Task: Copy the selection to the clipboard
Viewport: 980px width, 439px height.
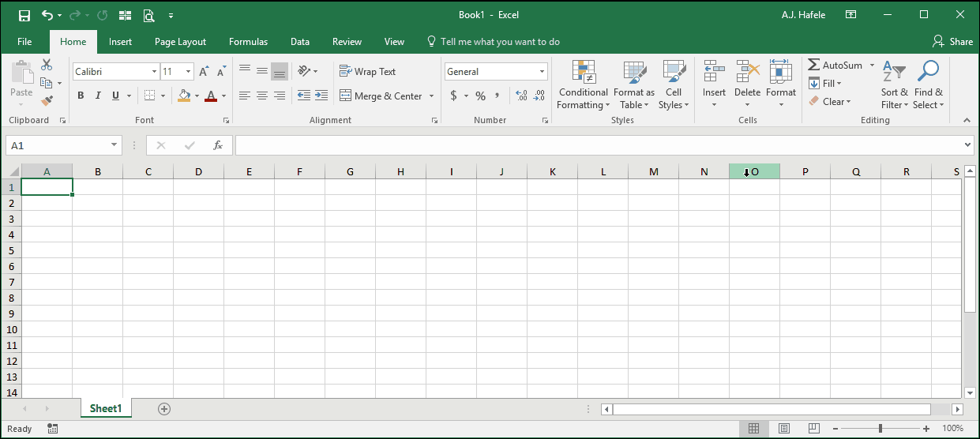Action: pos(47,83)
